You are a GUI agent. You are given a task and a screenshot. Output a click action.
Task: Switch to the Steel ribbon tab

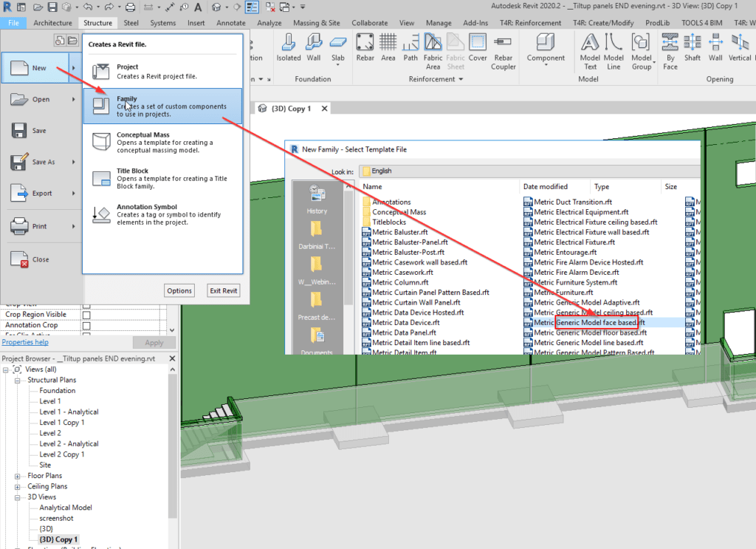pos(131,23)
